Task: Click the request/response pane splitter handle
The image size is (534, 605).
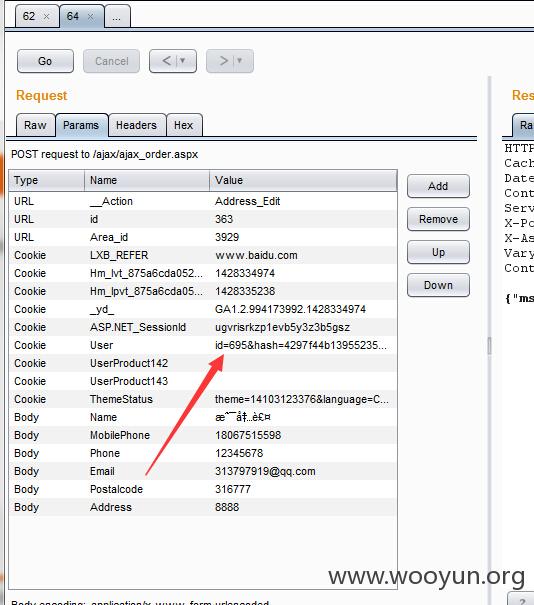Action: tap(489, 346)
